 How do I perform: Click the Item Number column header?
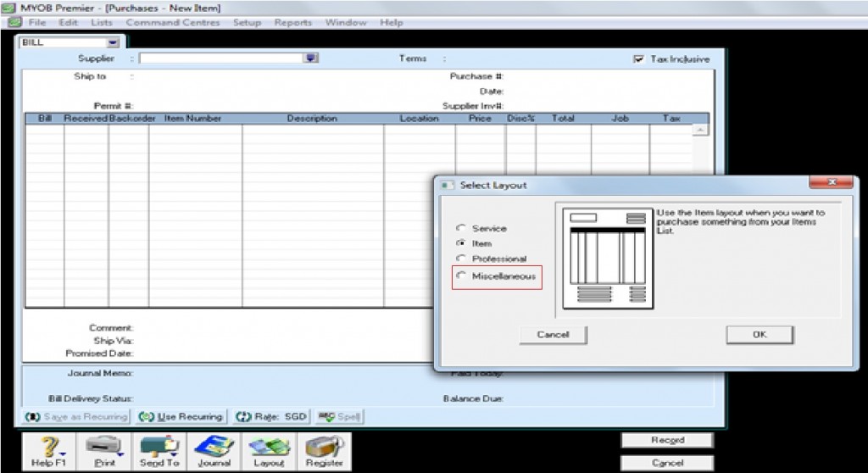[192, 118]
